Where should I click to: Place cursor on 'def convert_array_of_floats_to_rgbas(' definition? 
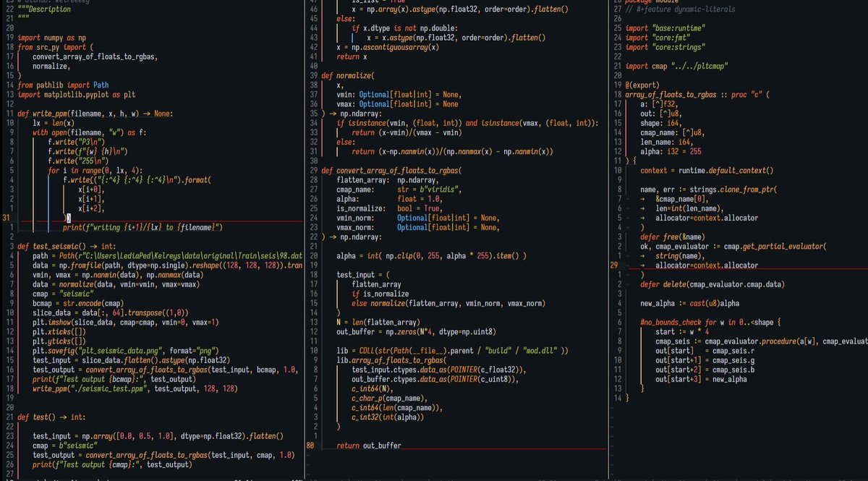pyautogui.click(x=391, y=171)
